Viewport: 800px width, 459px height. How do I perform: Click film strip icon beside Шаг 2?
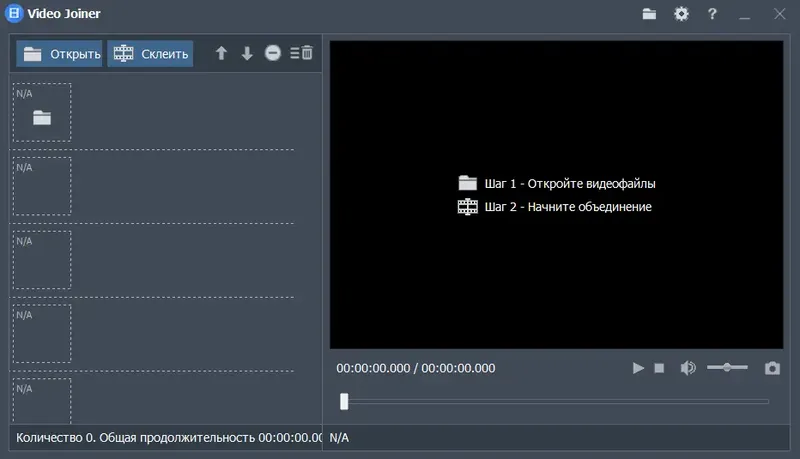(x=467, y=207)
